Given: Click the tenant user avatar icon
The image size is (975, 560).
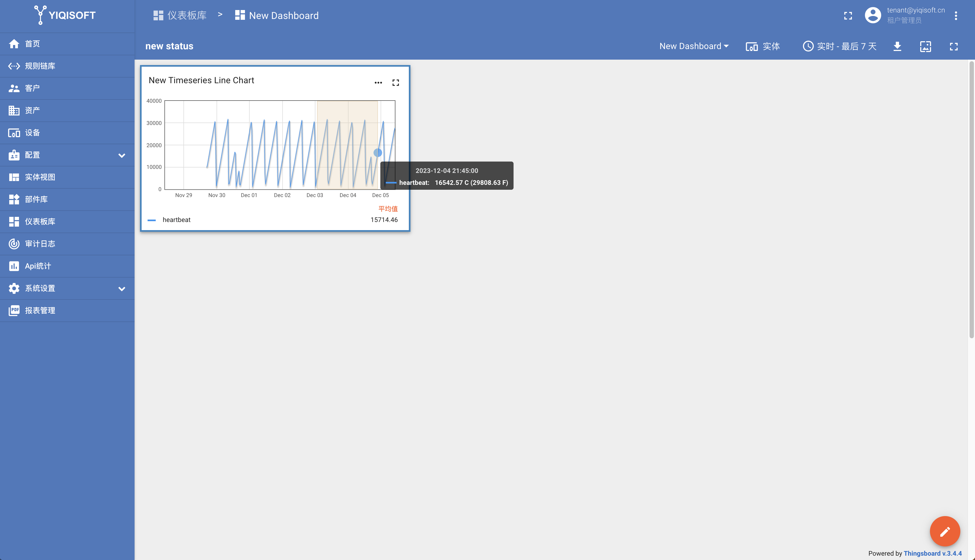Looking at the screenshot, I should click(873, 15).
